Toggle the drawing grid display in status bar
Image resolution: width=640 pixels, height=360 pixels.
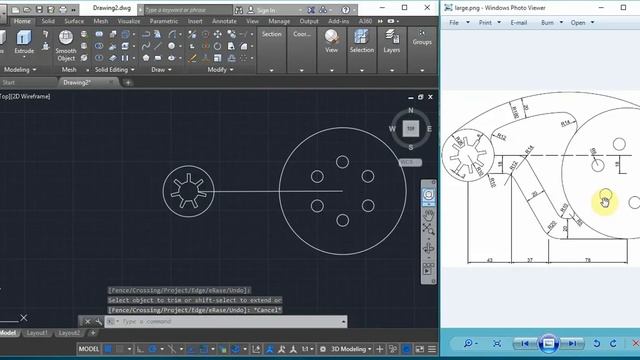(x=108, y=349)
